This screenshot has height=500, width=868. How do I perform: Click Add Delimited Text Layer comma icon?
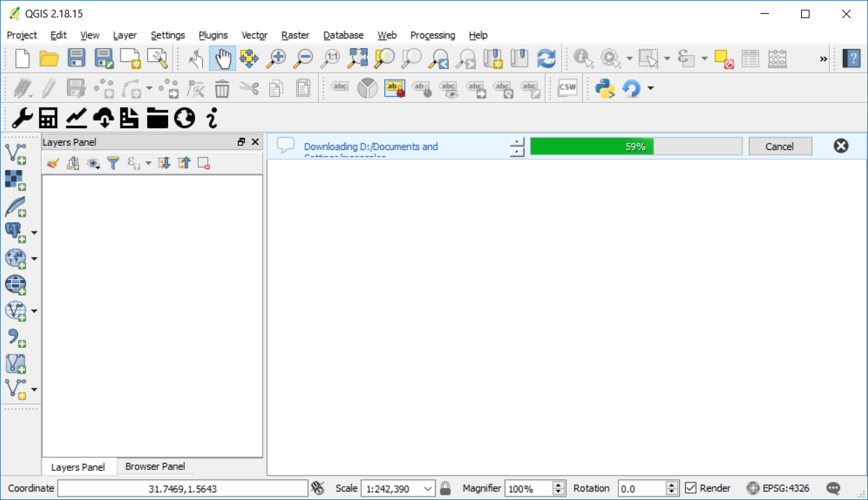(x=15, y=338)
